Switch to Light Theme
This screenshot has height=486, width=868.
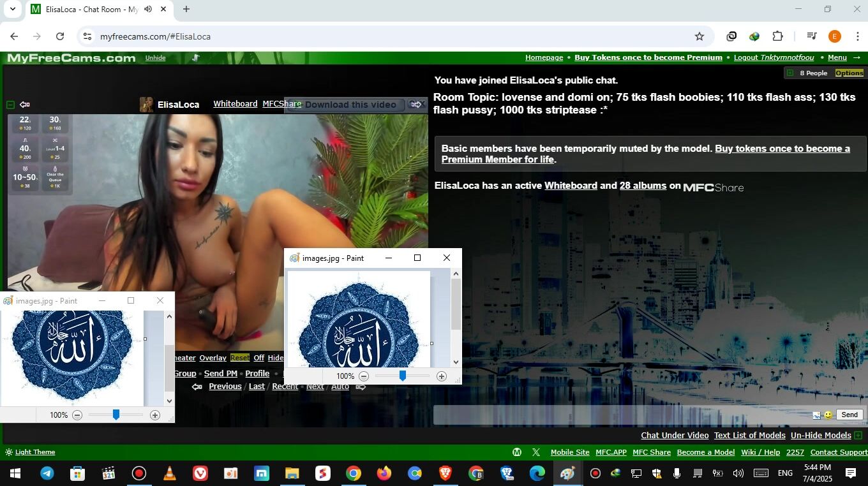click(x=34, y=452)
